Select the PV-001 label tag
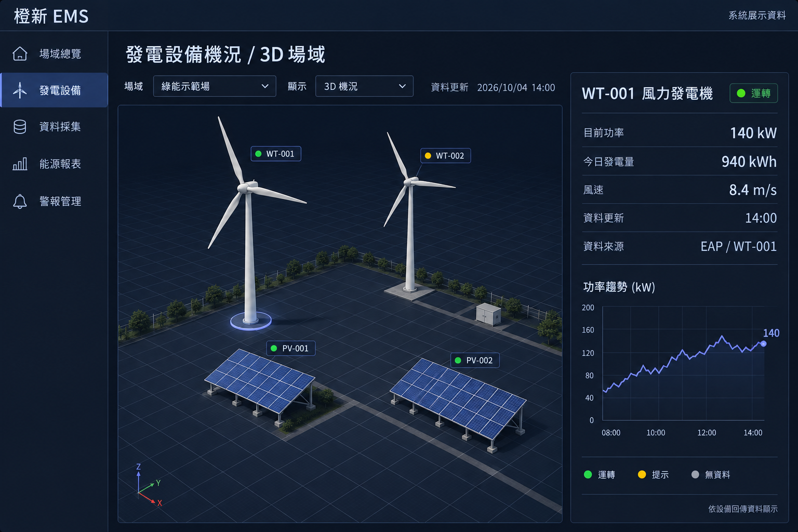This screenshot has width=798, height=532. point(291,348)
